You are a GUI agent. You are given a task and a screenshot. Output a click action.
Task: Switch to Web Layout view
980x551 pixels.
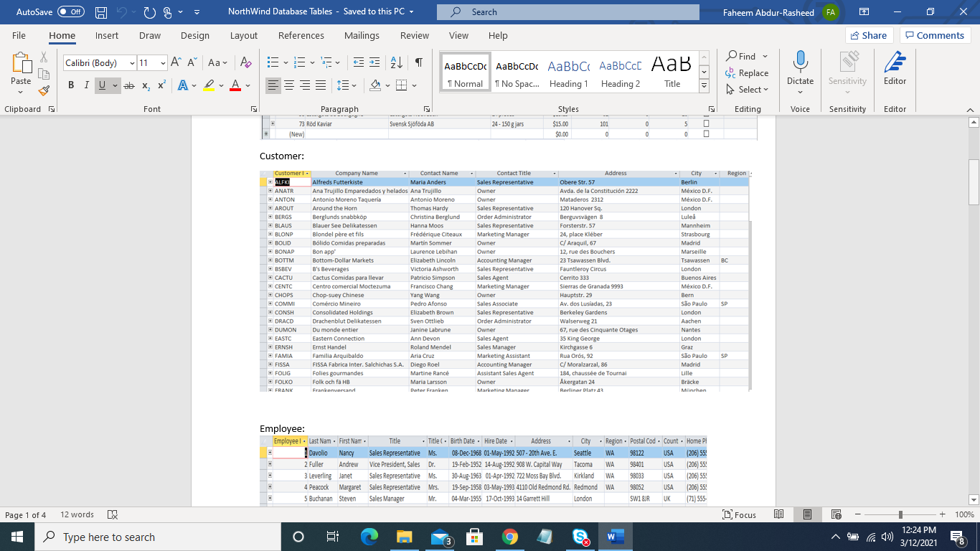tap(837, 514)
